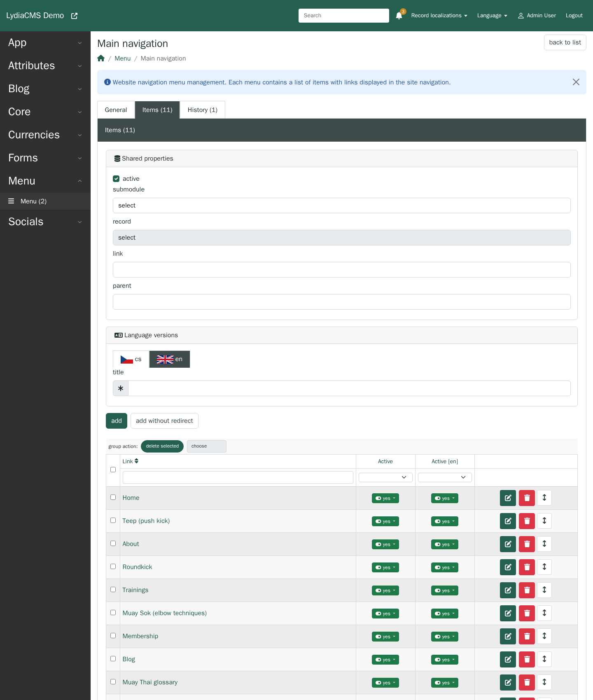Edit the About menu item
This screenshot has width=593, height=700.
[508, 544]
